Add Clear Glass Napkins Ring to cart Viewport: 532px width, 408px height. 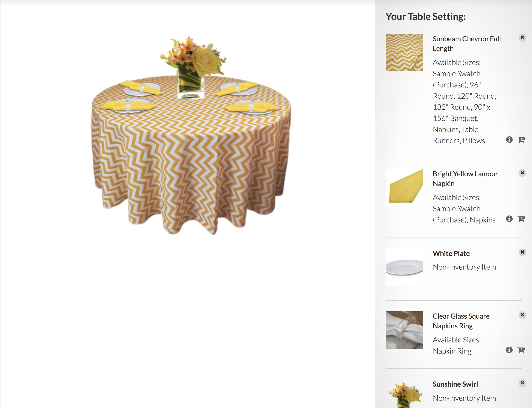coord(521,350)
